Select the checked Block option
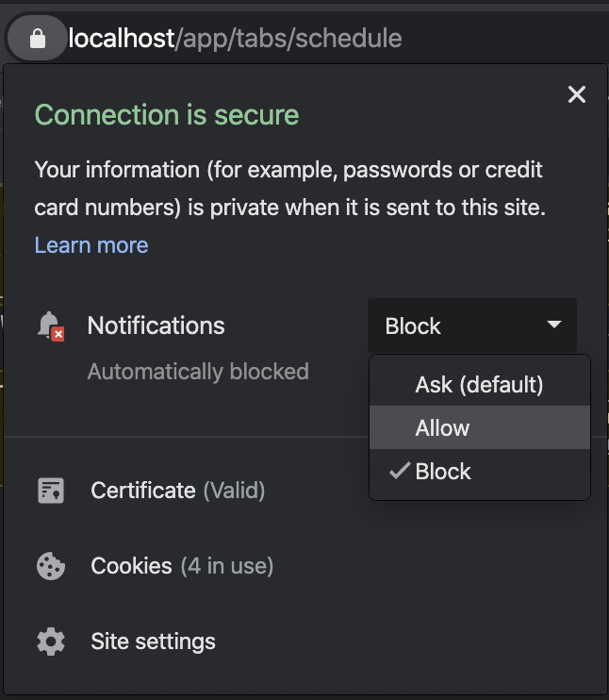The image size is (609, 700). (x=480, y=471)
